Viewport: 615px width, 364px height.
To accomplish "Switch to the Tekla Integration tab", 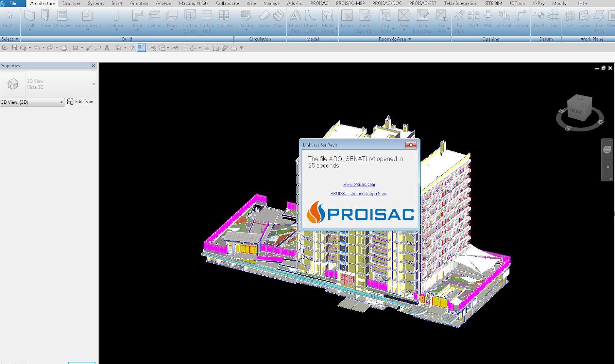I will pos(460,3).
